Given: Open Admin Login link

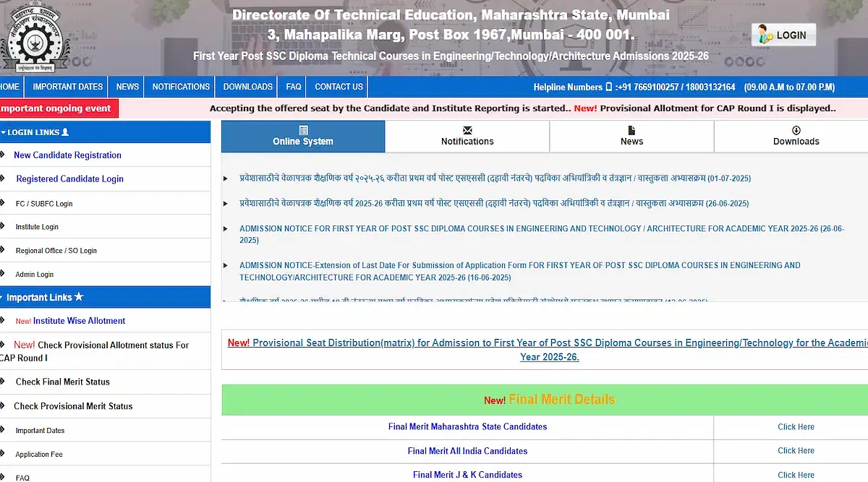Looking at the screenshot, I should [x=35, y=275].
